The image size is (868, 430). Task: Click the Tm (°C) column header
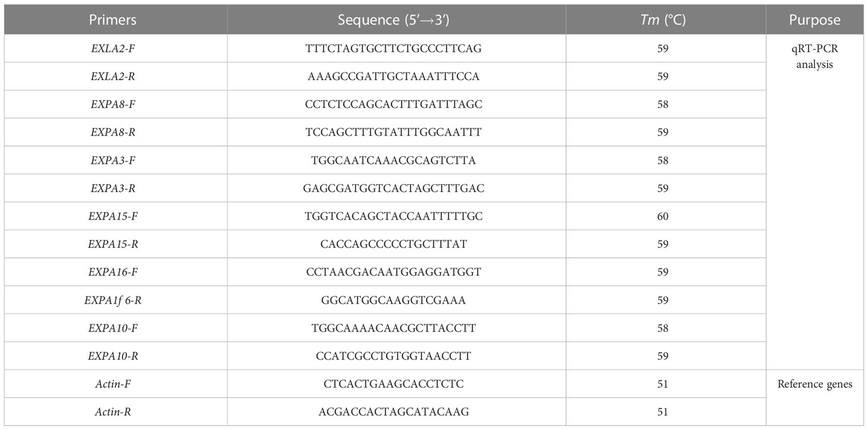point(665,20)
